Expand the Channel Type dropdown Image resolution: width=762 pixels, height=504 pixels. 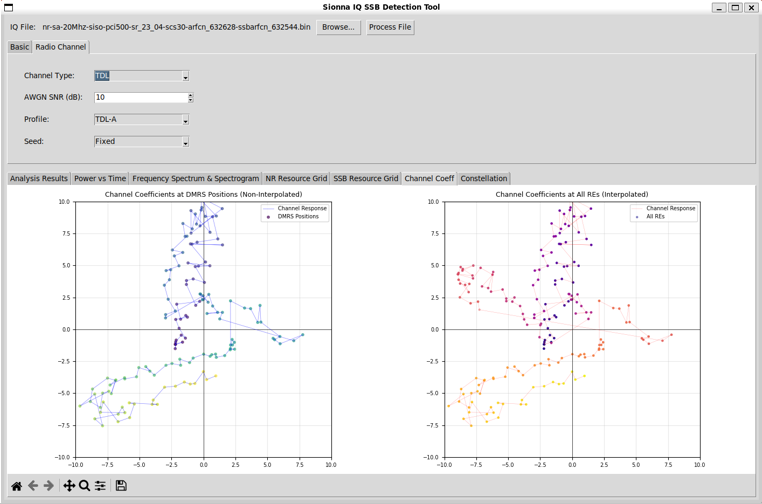click(185, 76)
